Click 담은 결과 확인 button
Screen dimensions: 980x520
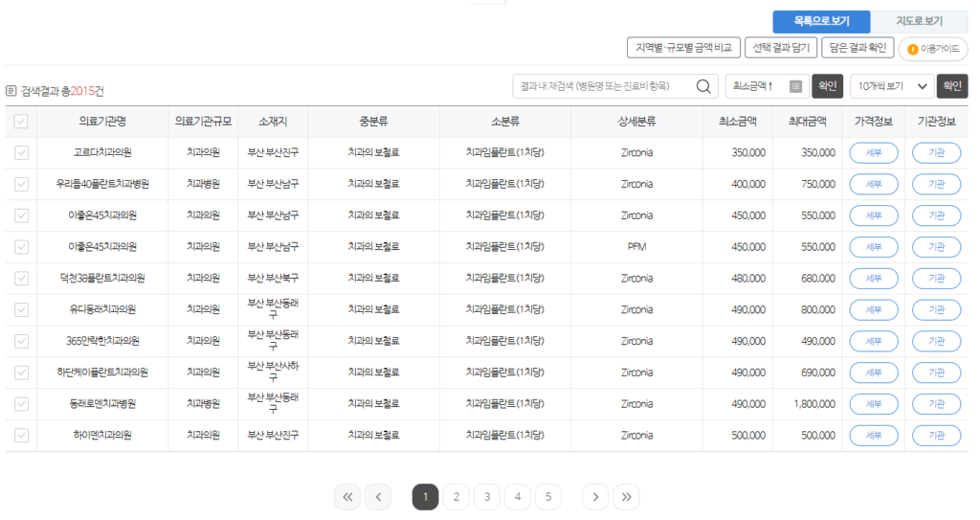858,48
